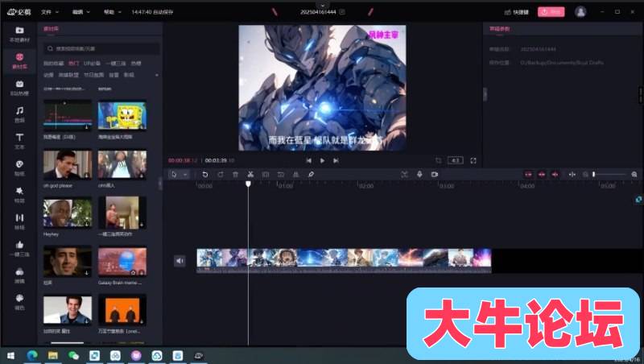Viewport: 644px width, 364px height.
Task: Redo the last timeline action
Action: 220,174
